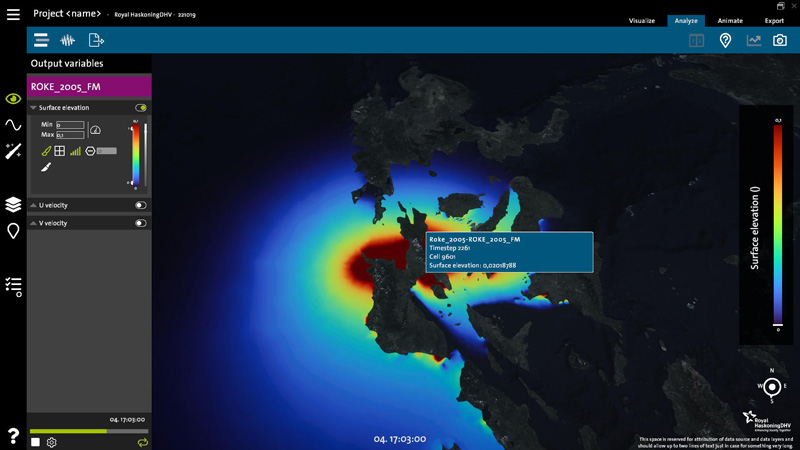Screen dimensions: 800x450
Task: Click the split view compare icon
Action: 696,40
